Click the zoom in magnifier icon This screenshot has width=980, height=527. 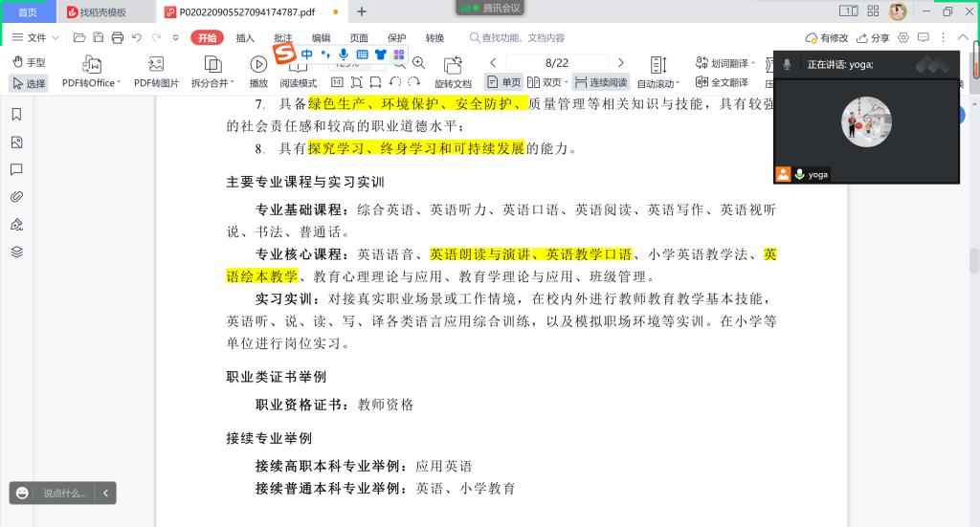point(417,63)
